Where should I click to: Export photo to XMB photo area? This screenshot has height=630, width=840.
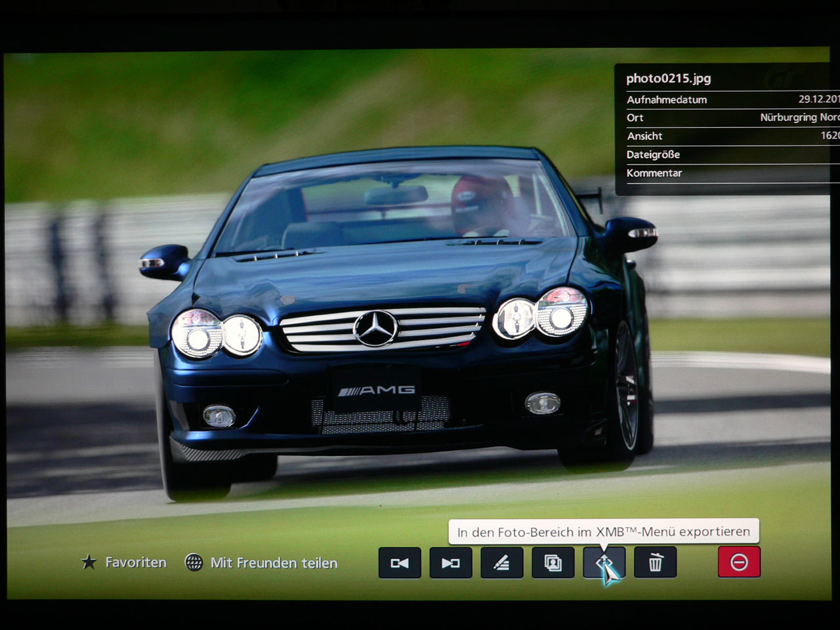pos(604,562)
